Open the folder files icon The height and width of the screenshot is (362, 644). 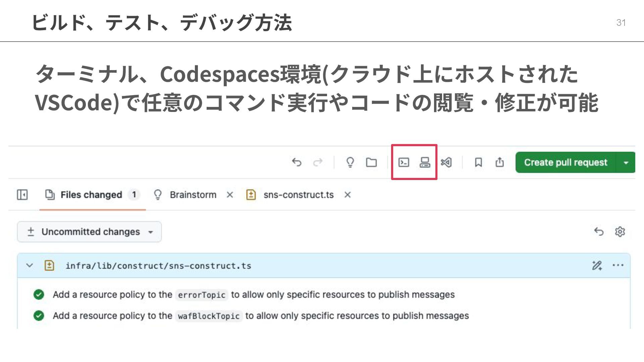[371, 163]
